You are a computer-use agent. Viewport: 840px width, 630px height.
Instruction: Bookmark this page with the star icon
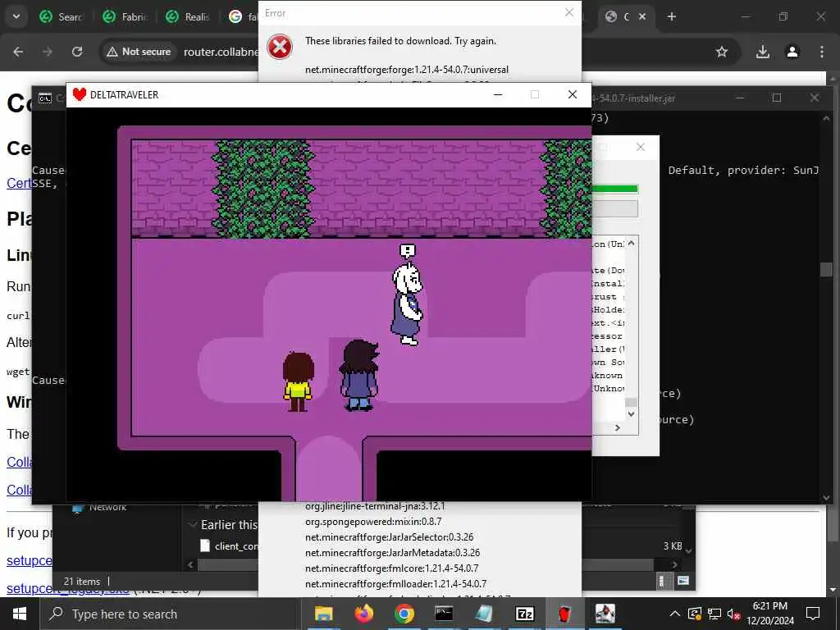722,52
